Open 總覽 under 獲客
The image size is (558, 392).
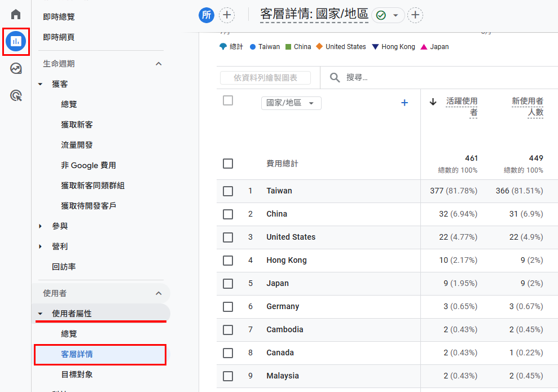pyautogui.click(x=69, y=104)
